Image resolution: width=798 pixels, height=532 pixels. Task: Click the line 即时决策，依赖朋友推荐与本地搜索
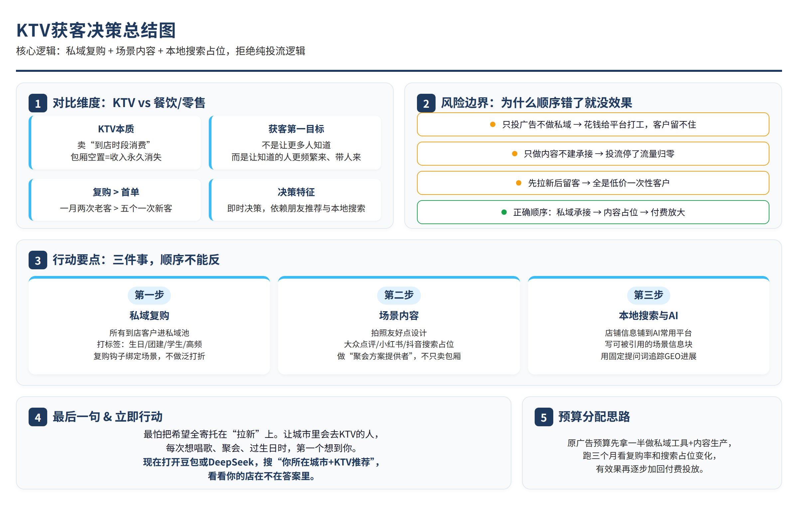296,208
